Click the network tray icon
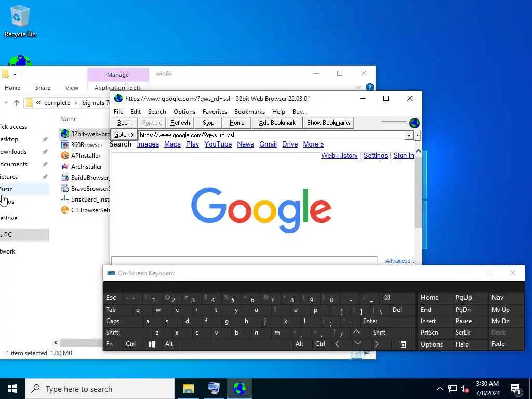The height and width of the screenshot is (399, 532). (x=453, y=389)
